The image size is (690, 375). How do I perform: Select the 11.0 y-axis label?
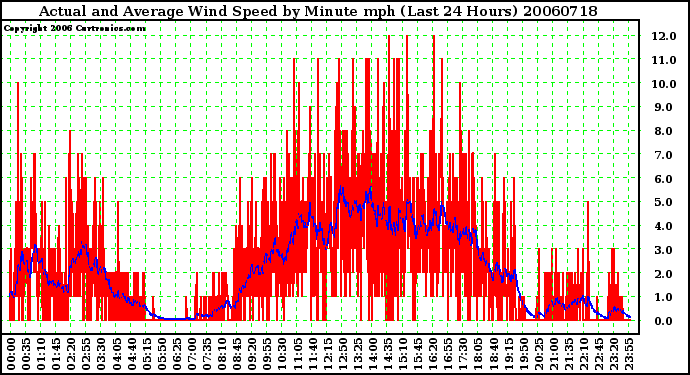(664, 60)
